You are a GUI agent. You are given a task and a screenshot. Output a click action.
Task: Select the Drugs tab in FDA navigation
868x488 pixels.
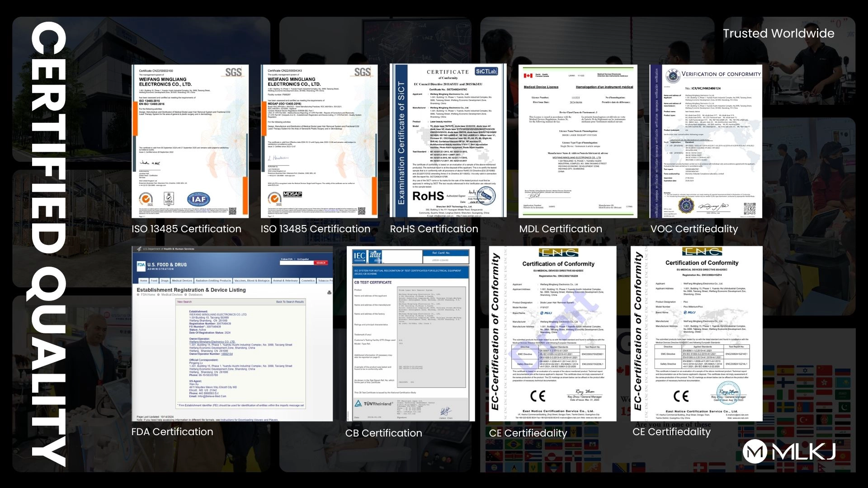click(x=165, y=281)
